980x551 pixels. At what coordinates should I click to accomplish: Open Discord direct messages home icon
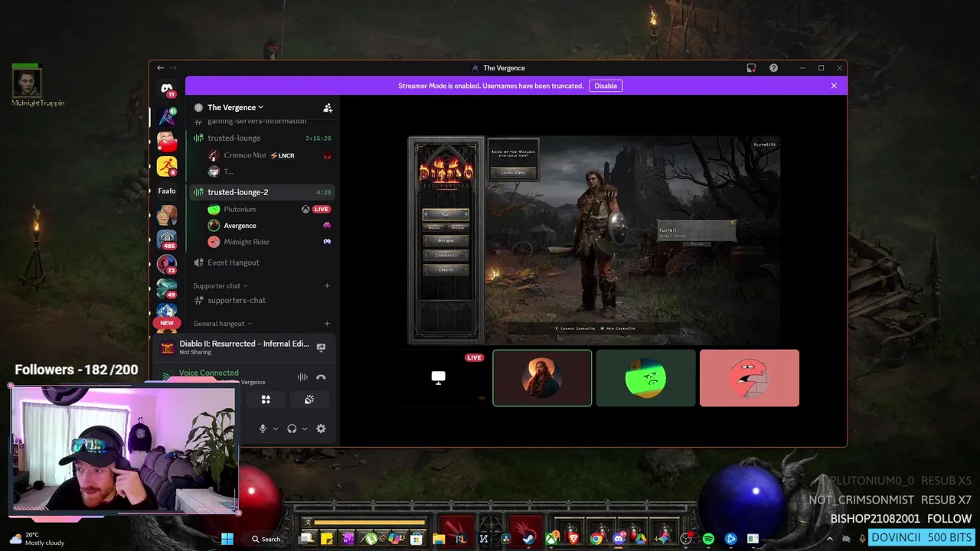coord(167,90)
